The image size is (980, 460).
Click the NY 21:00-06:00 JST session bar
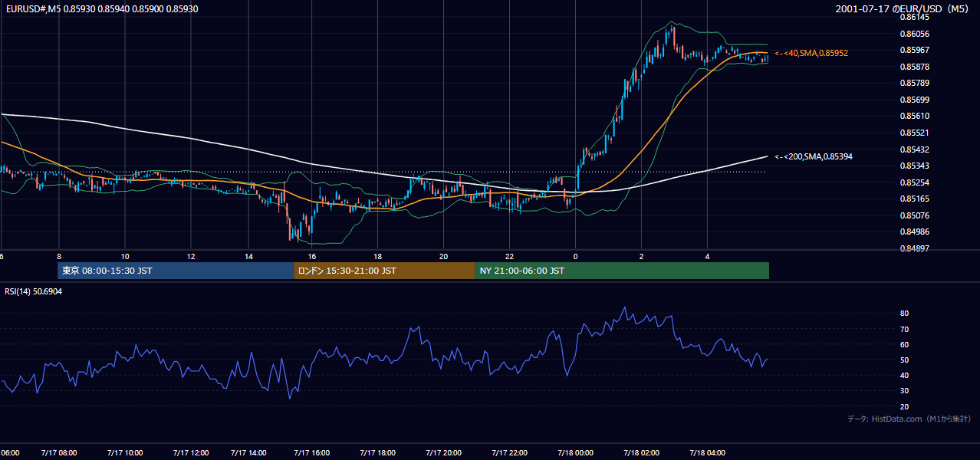click(622, 271)
